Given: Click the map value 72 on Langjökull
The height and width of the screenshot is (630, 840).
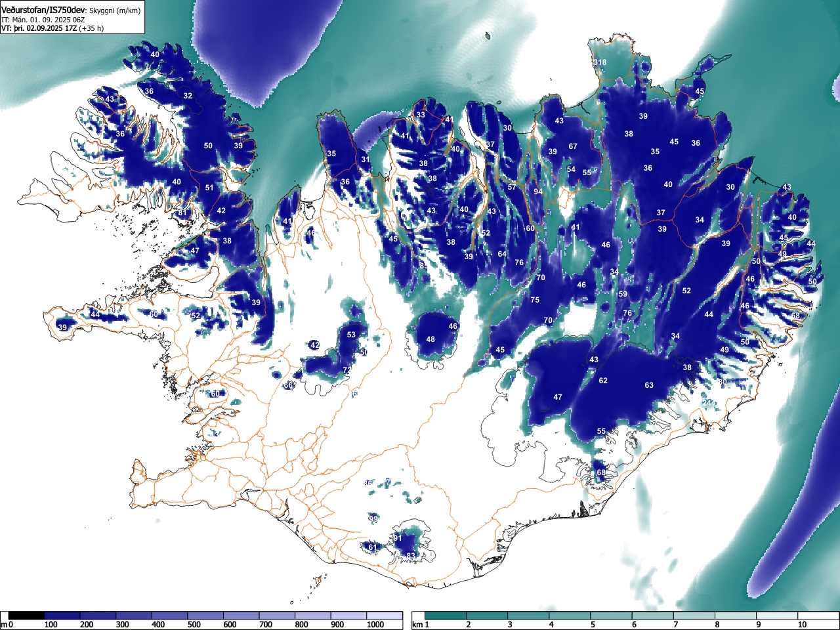Looking at the screenshot, I should tap(347, 371).
